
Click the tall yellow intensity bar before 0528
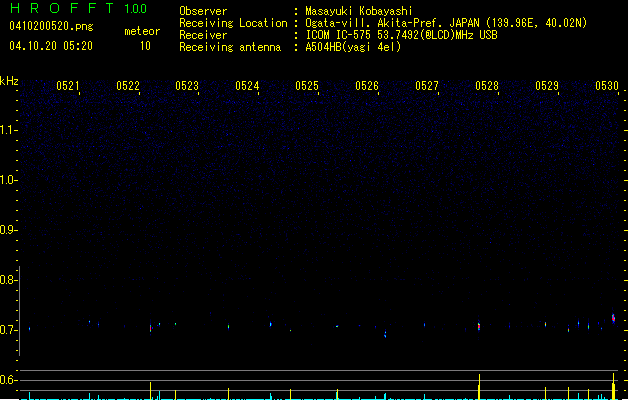pos(479,386)
